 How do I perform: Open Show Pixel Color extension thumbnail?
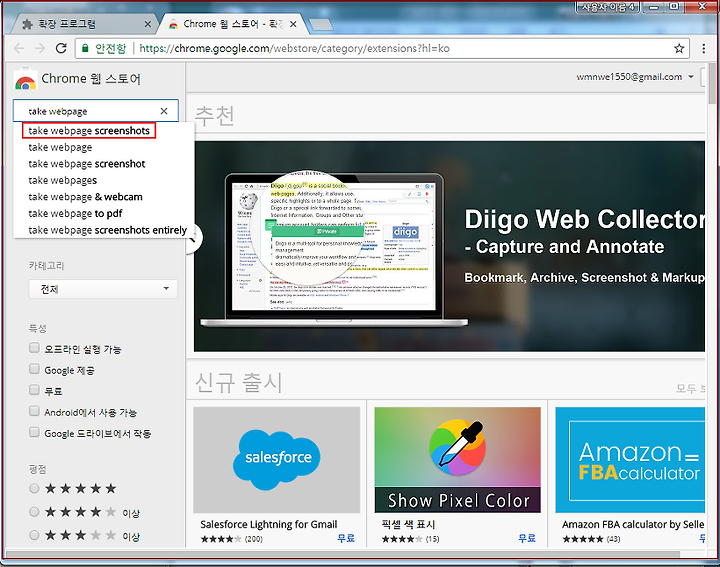[457, 460]
